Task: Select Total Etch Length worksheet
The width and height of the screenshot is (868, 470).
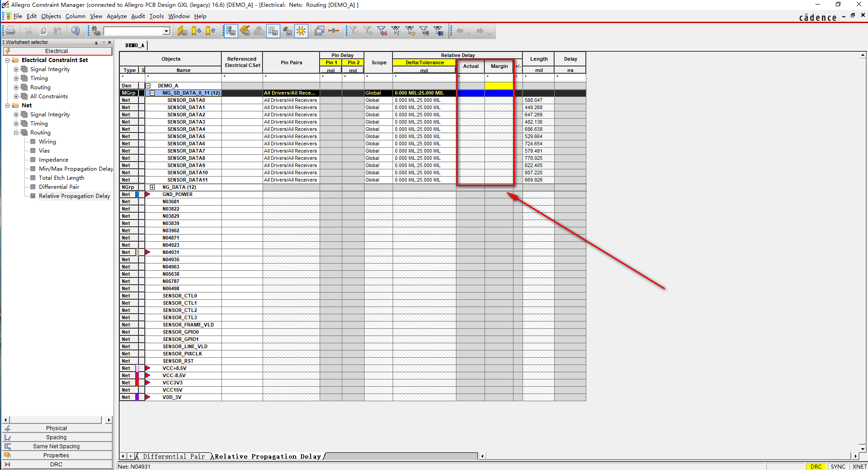Action: (x=62, y=178)
